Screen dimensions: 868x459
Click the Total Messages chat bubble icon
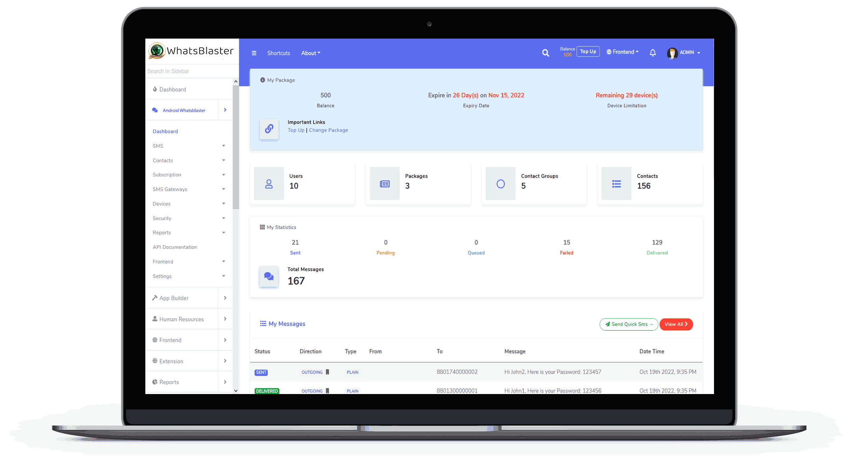pyautogui.click(x=269, y=277)
